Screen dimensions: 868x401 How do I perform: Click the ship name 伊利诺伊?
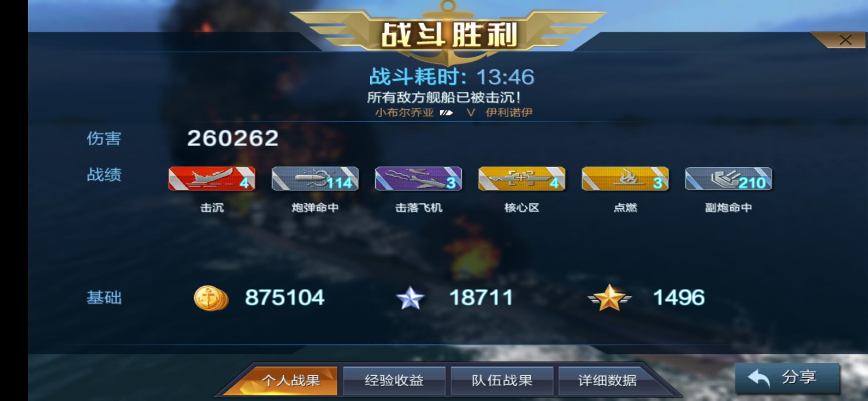pyautogui.click(x=509, y=113)
